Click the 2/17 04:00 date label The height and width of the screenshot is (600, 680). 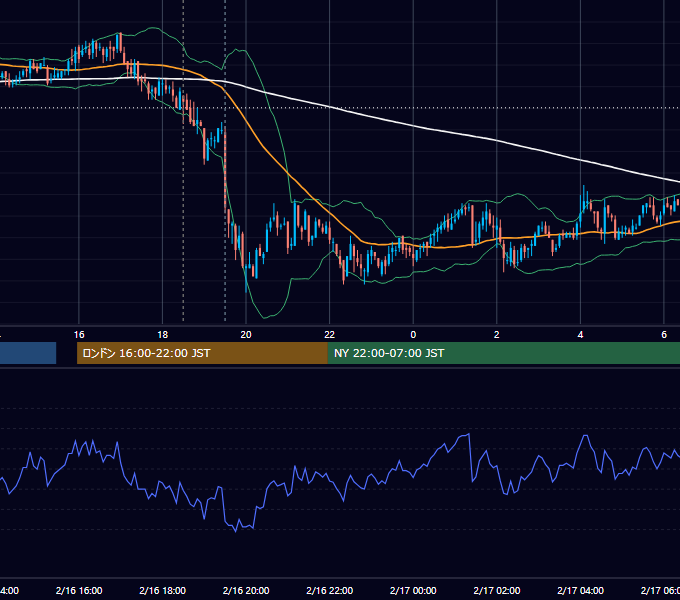coord(580,590)
